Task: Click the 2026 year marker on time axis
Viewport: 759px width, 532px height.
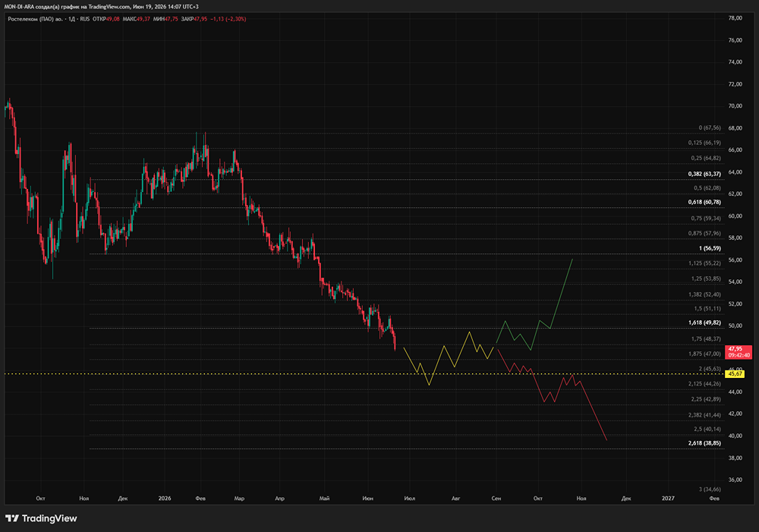Action: pos(165,498)
